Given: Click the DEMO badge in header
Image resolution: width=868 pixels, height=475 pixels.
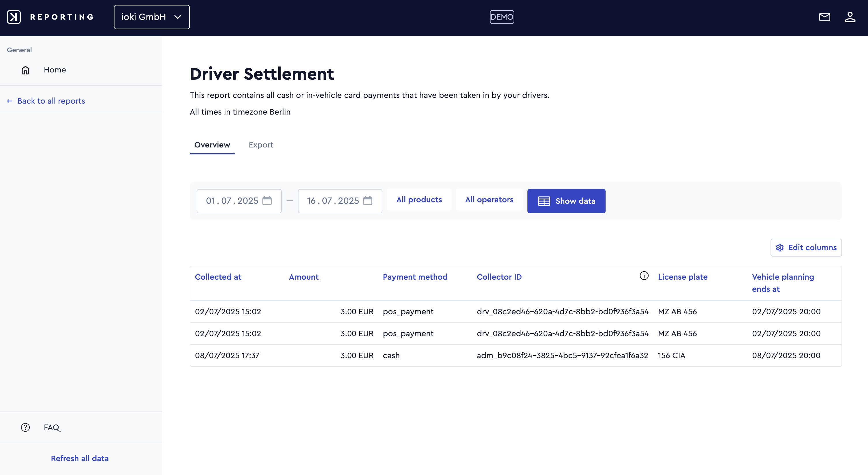Looking at the screenshot, I should (502, 17).
